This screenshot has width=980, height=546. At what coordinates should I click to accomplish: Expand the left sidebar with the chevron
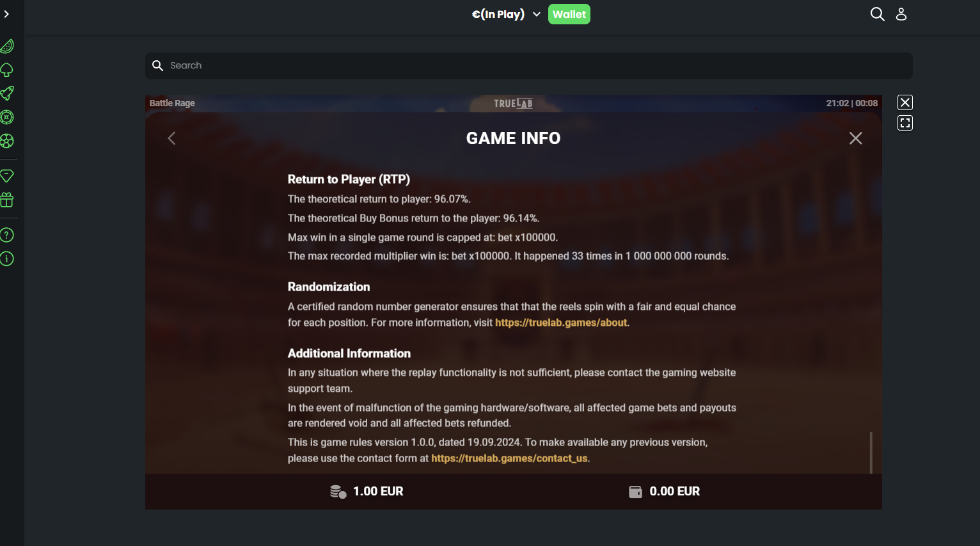[x=6, y=14]
